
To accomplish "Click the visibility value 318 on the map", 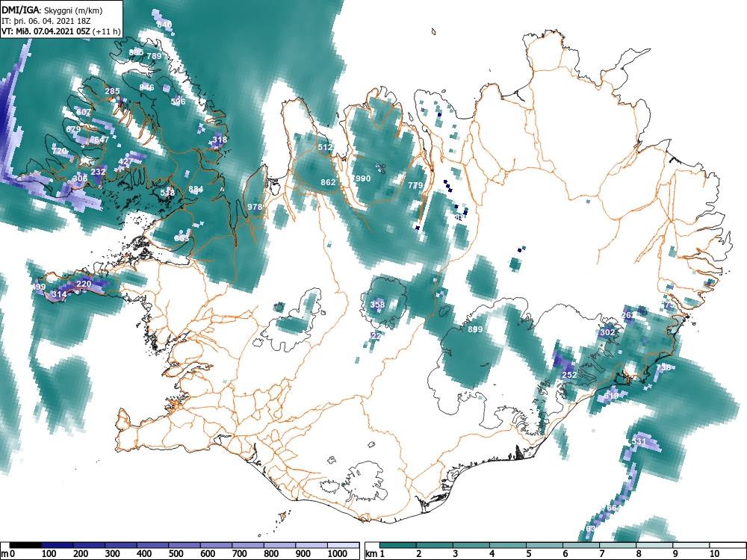I will pos(220,140).
